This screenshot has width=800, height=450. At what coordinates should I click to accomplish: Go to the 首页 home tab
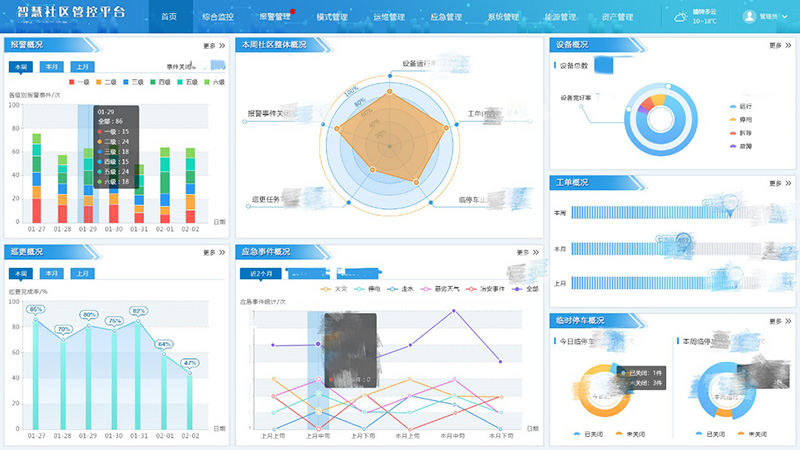169,17
